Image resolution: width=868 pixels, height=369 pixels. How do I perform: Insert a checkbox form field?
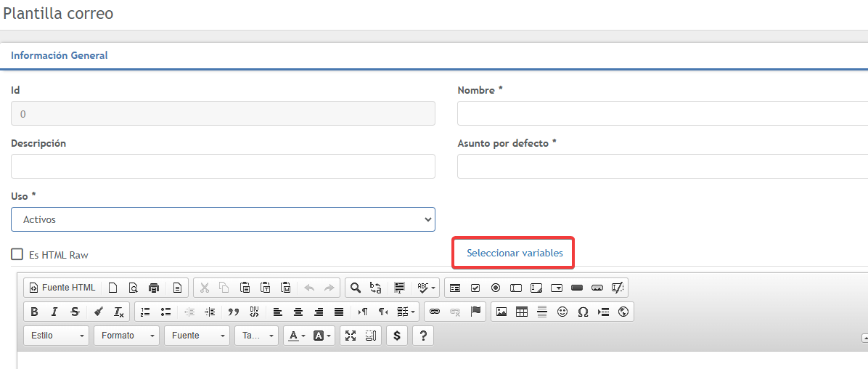[475, 288]
